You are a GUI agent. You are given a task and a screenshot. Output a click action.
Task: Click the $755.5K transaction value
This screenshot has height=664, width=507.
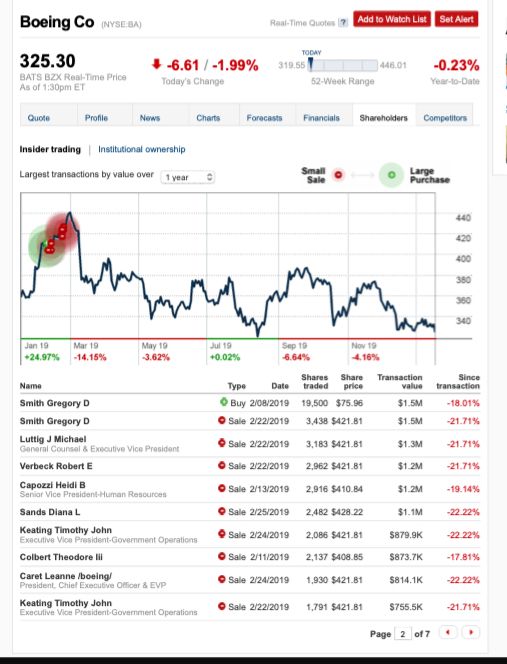406,607
